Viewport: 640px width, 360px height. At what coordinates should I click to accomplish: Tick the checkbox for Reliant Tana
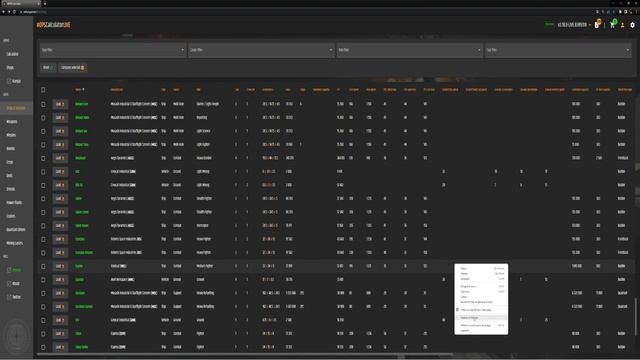(x=43, y=144)
